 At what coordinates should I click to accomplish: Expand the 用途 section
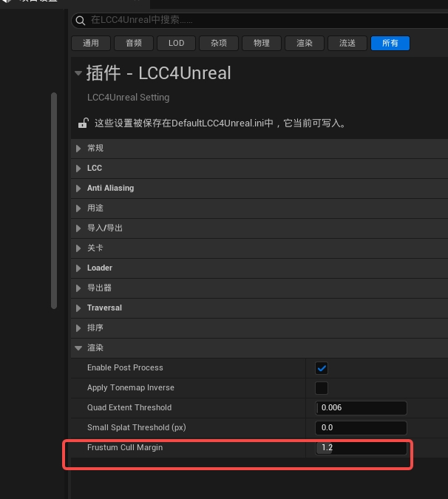(x=78, y=208)
